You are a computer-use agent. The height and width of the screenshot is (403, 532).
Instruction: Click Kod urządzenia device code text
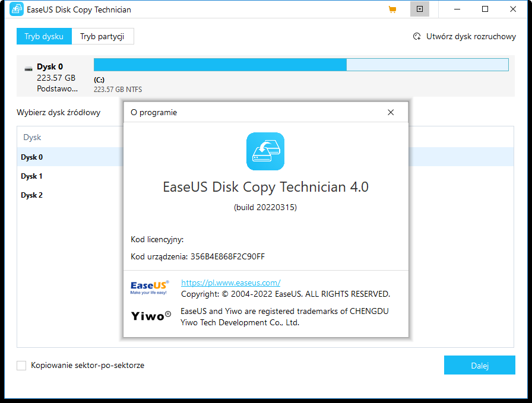pos(198,256)
